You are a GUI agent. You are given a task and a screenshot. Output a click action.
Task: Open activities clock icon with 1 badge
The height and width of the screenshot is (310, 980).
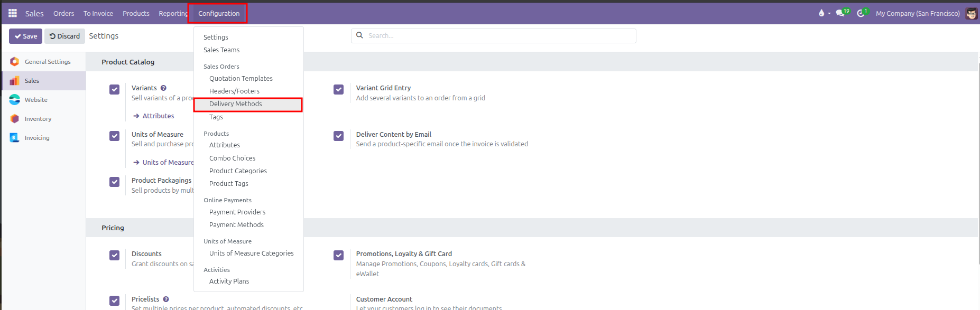click(862, 13)
